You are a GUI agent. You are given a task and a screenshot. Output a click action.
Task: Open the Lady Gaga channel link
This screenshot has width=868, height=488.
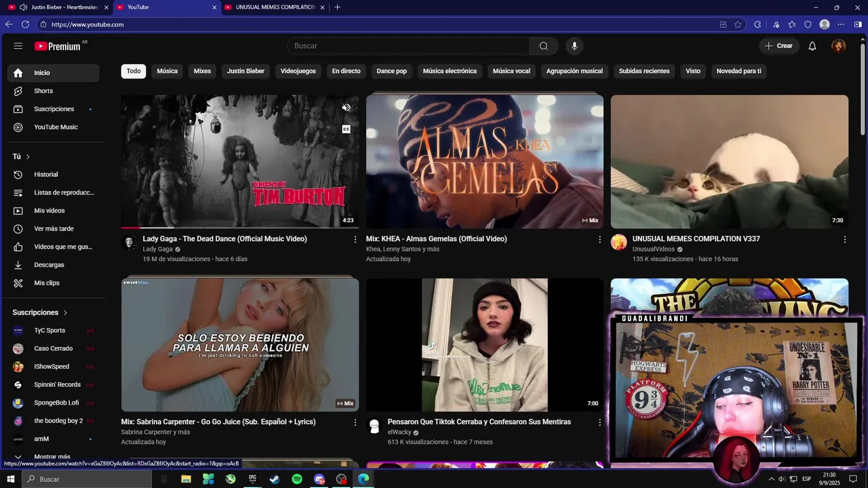click(157, 249)
